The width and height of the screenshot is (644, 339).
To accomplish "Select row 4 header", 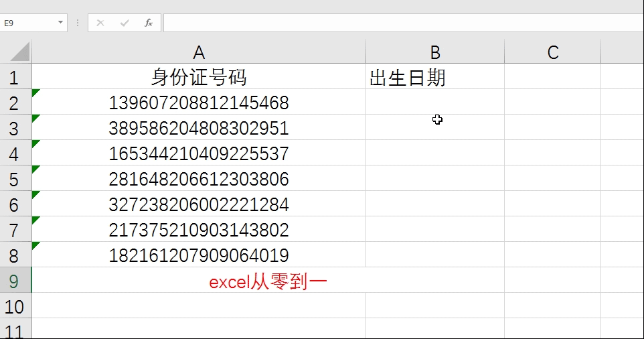I will [15, 153].
